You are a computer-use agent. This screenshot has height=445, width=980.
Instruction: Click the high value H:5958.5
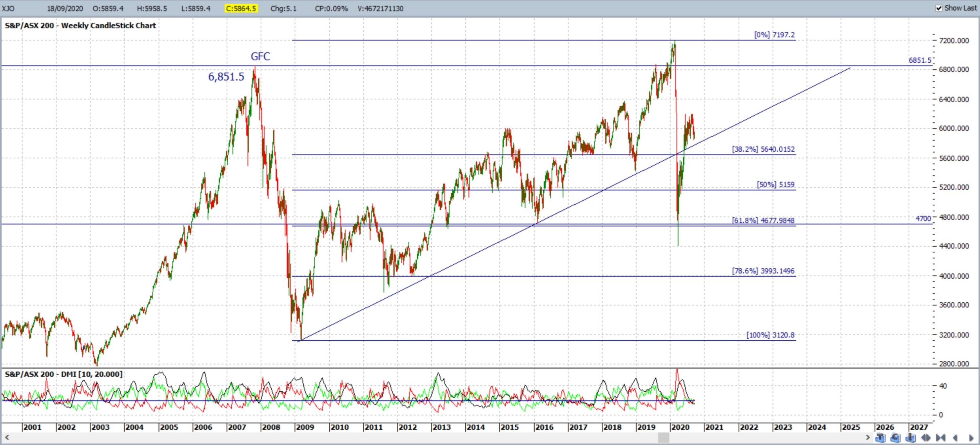coord(152,8)
